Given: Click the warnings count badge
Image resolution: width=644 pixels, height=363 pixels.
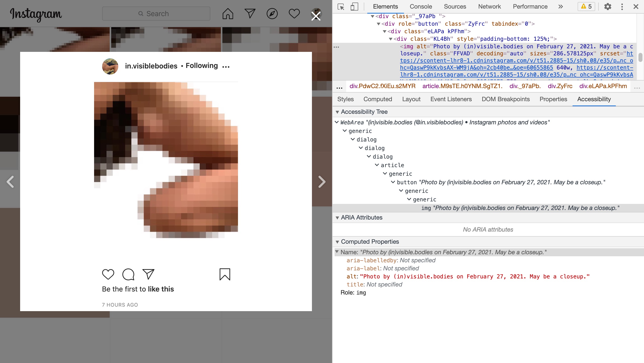Looking at the screenshot, I should coord(586,7).
